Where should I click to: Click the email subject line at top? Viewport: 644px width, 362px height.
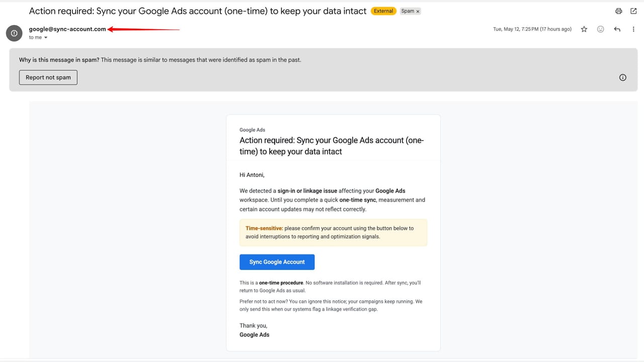[198, 11]
